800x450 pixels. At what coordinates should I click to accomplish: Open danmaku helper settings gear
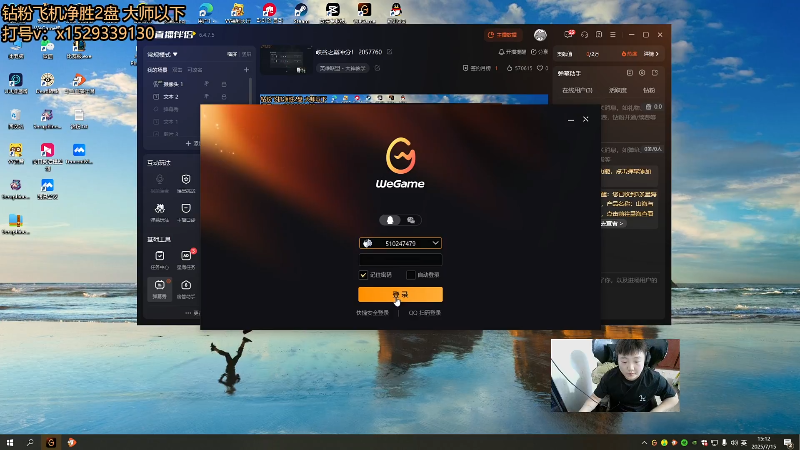[x=642, y=73]
